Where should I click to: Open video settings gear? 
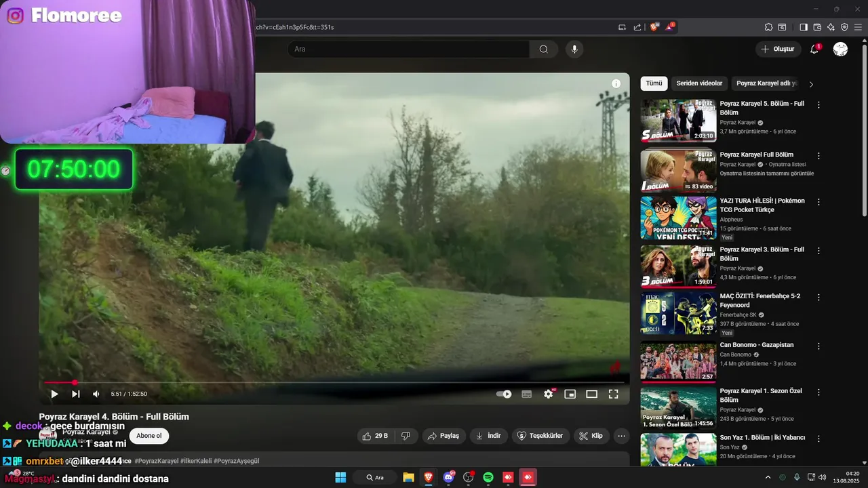549,394
